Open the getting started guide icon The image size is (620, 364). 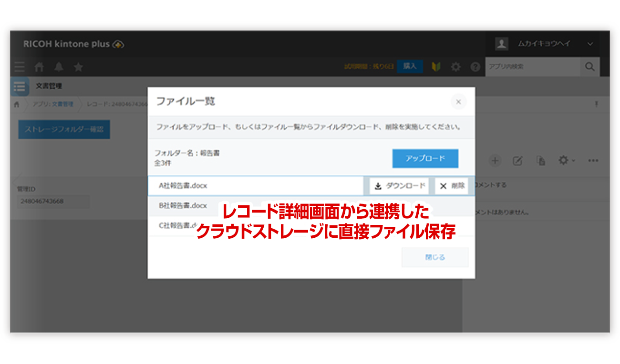click(436, 67)
